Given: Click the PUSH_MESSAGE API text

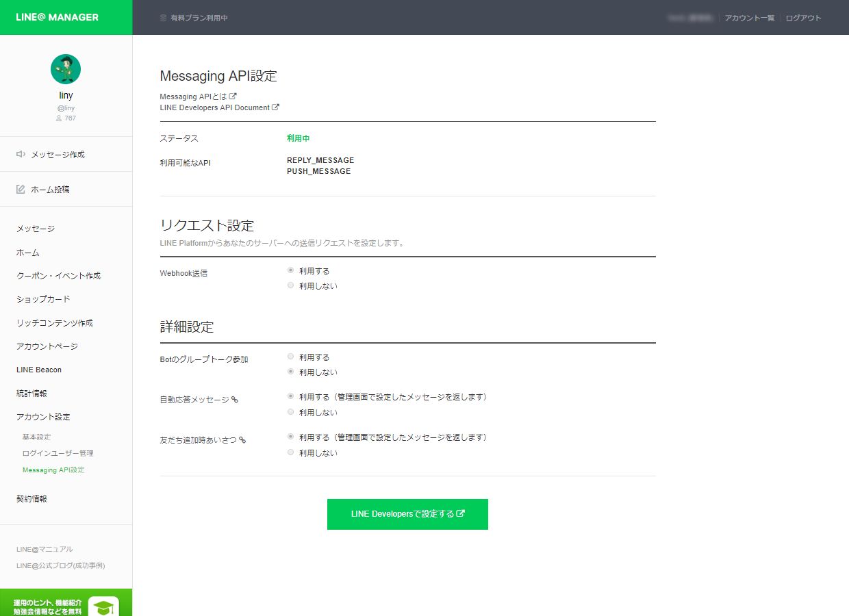Looking at the screenshot, I should (x=319, y=171).
